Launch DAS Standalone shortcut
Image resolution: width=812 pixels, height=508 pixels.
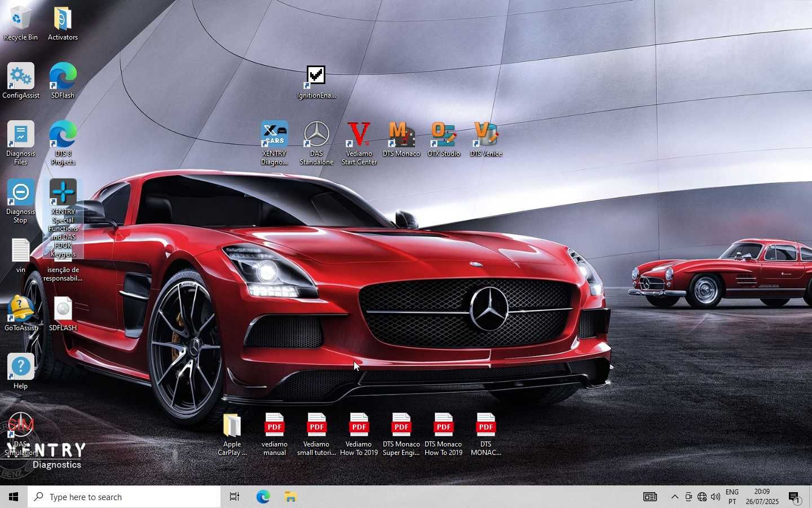(316, 143)
